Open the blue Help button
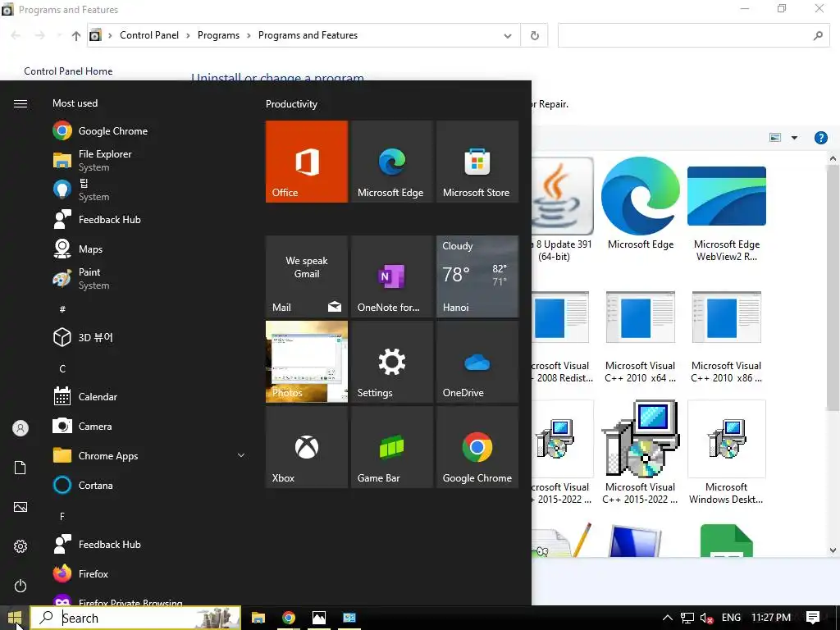This screenshot has height=630, width=840. (x=820, y=138)
